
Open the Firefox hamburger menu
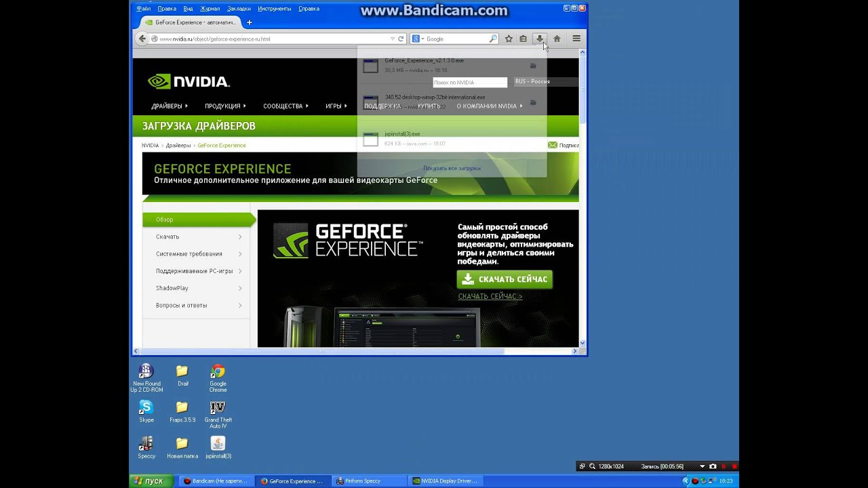pyautogui.click(x=576, y=39)
